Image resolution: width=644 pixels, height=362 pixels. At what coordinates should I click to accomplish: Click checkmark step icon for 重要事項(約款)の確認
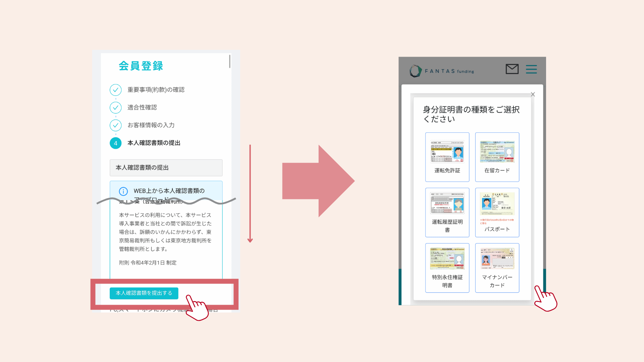pyautogui.click(x=115, y=90)
